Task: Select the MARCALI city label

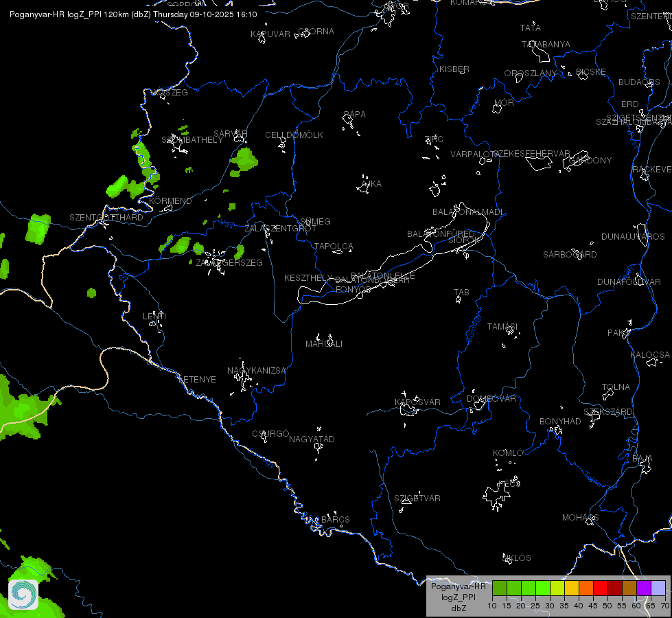Action: click(324, 344)
